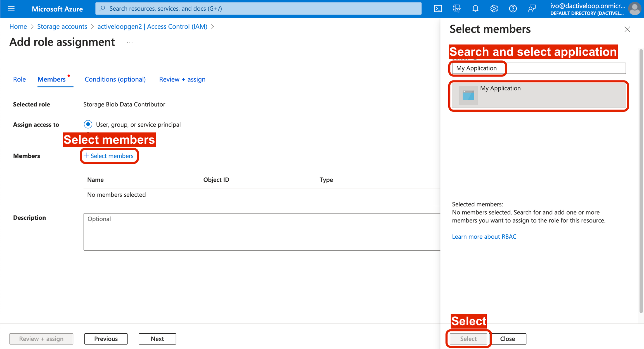
Task: Switch to the Role tab
Action: (x=19, y=79)
